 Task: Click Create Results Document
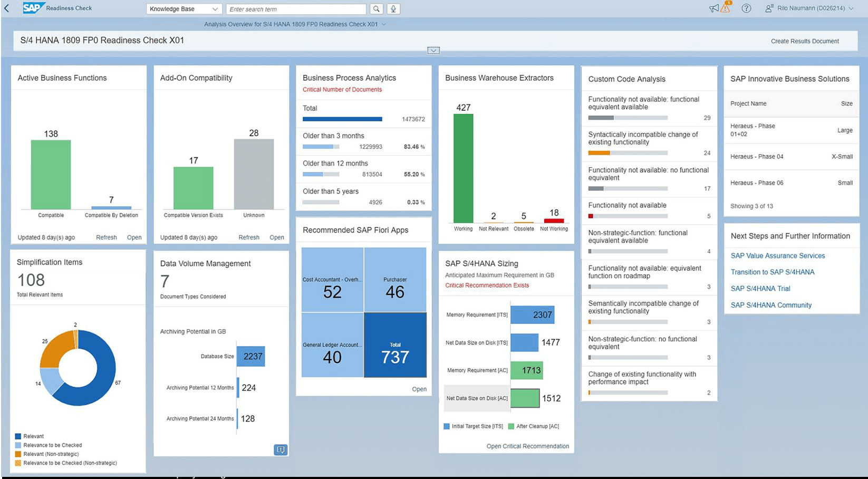pos(805,41)
